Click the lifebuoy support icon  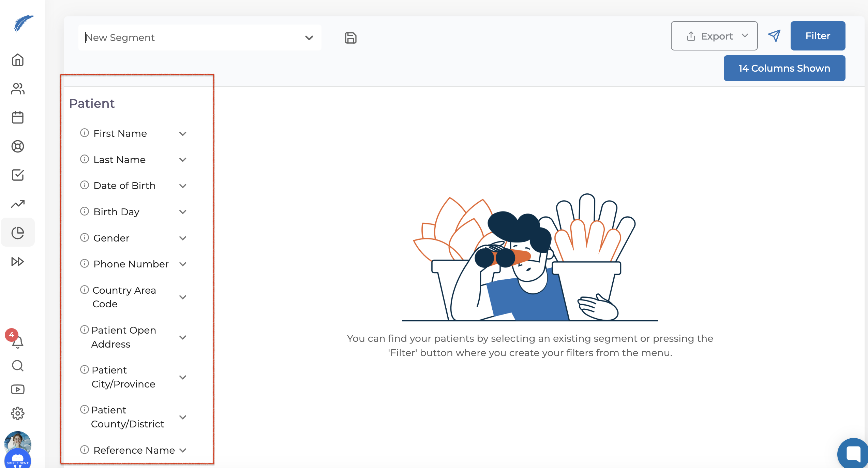click(18, 146)
